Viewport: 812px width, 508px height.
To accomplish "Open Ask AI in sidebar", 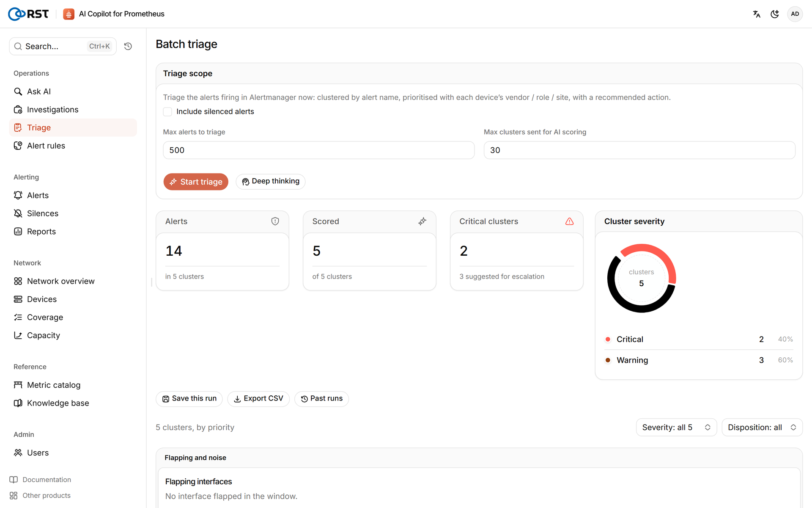I will tap(73, 91).
